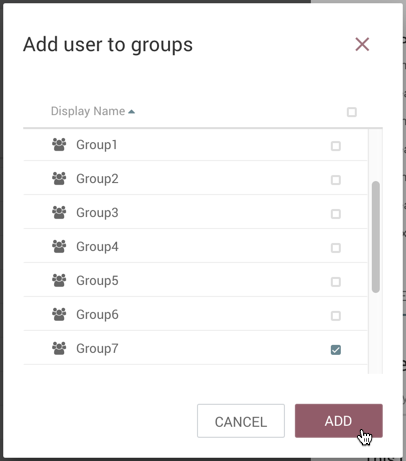The height and width of the screenshot is (461, 406).
Task: Tick the select-all header checkbox
Action: click(x=352, y=112)
